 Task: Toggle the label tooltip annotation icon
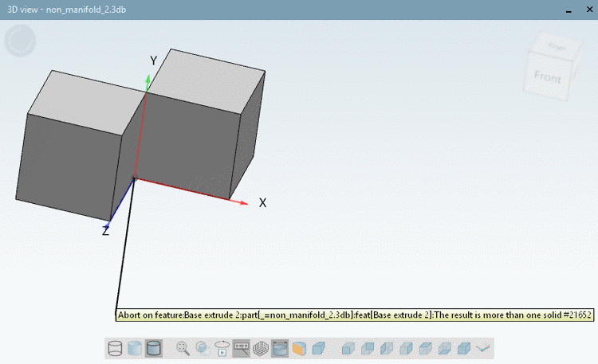(241, 348)
